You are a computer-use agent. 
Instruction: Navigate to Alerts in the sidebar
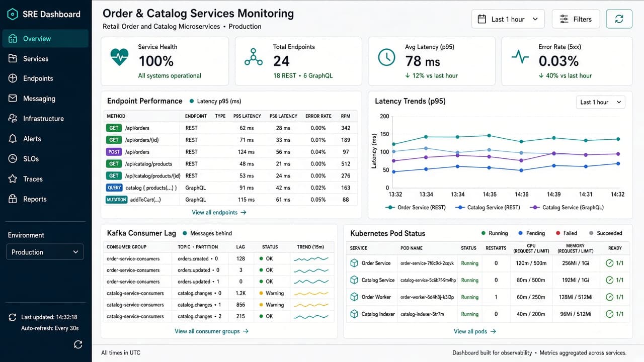[45, 139]
